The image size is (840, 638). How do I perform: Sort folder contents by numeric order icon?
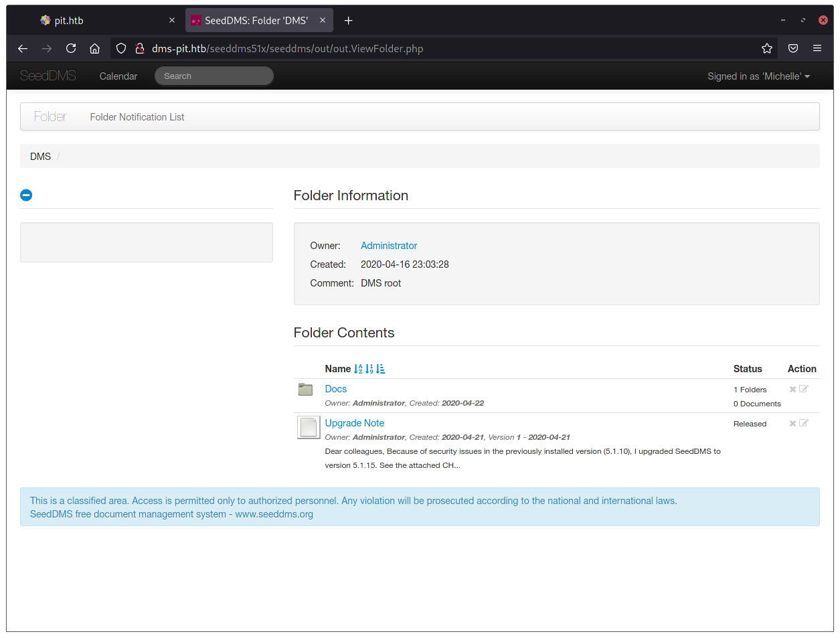click(369, 369)
